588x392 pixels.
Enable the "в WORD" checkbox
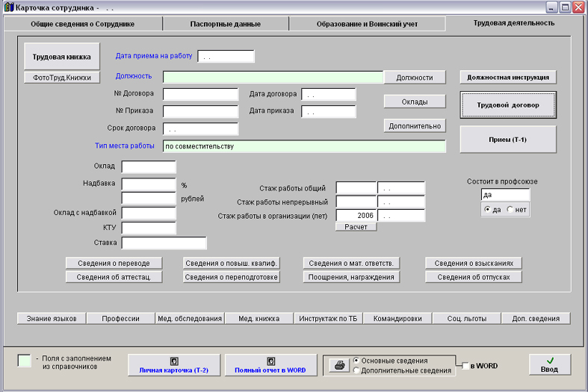466,366
